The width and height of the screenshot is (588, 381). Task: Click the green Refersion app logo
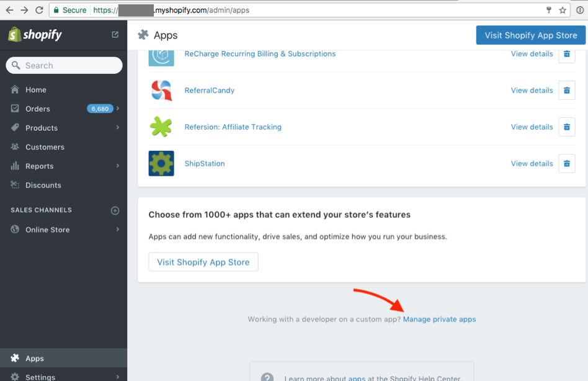point(161,127)
